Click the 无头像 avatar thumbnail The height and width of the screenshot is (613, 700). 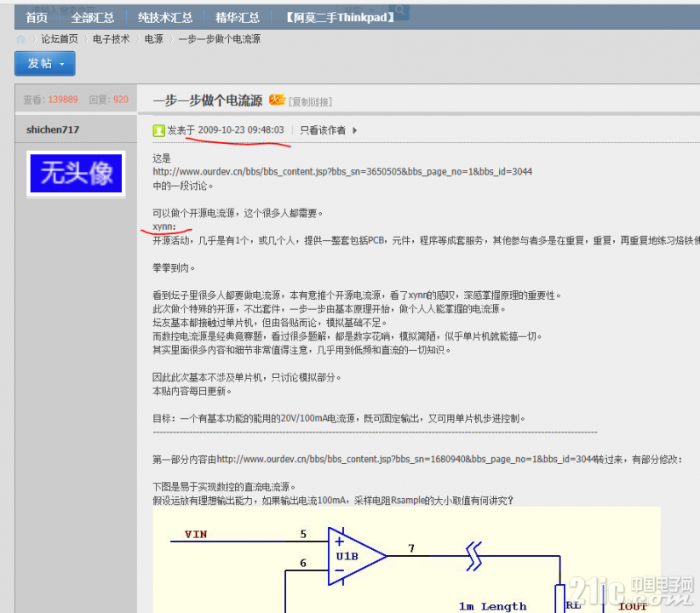pos(76,174)
